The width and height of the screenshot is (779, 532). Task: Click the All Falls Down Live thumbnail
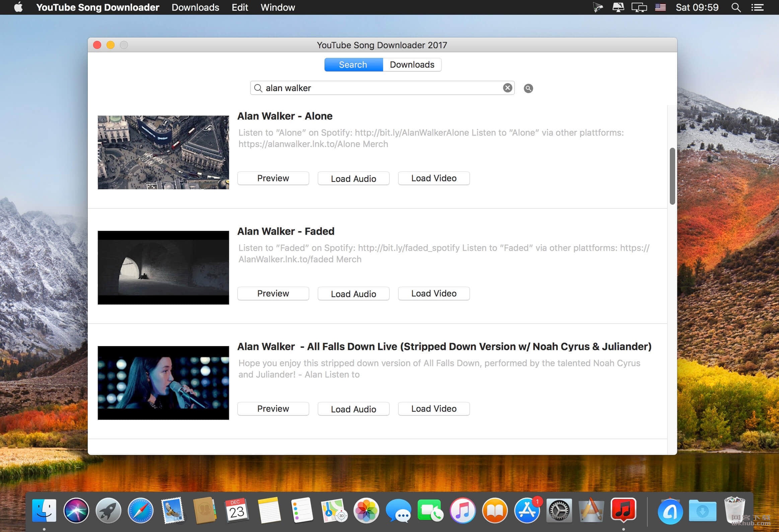(x=163, y=383)
